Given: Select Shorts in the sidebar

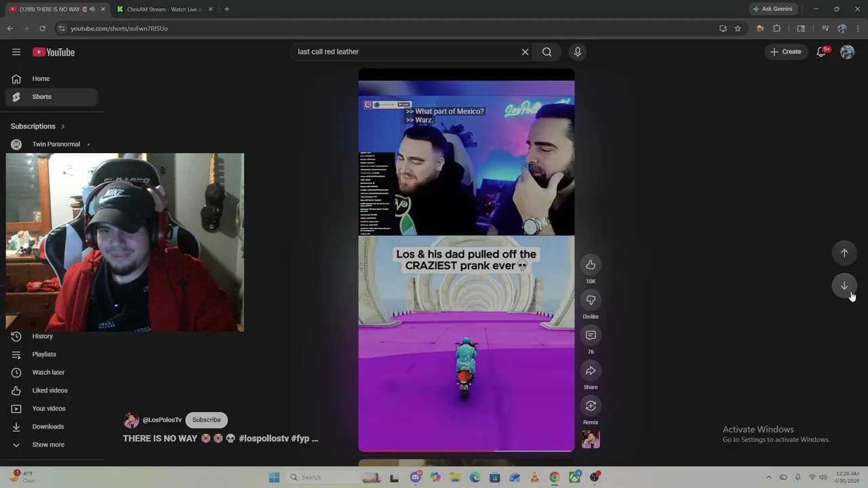Looking at the screenshot, I should pyautogui.click(x=52, y=97).
